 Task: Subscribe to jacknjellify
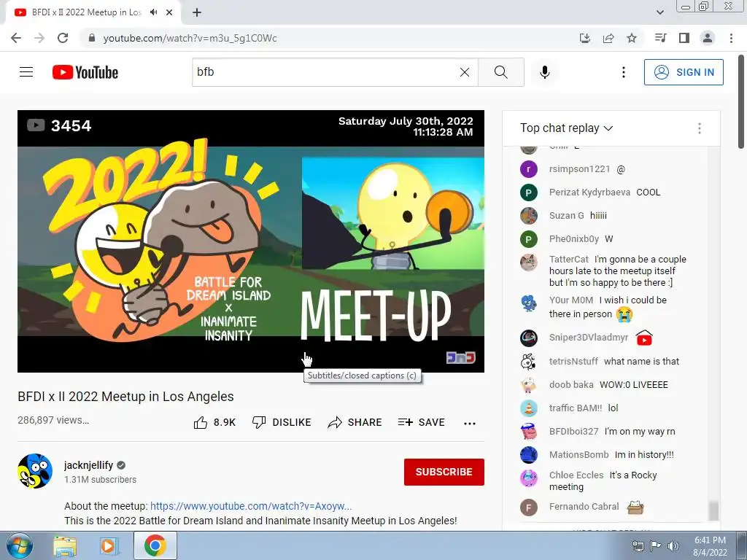click(444, 472)
